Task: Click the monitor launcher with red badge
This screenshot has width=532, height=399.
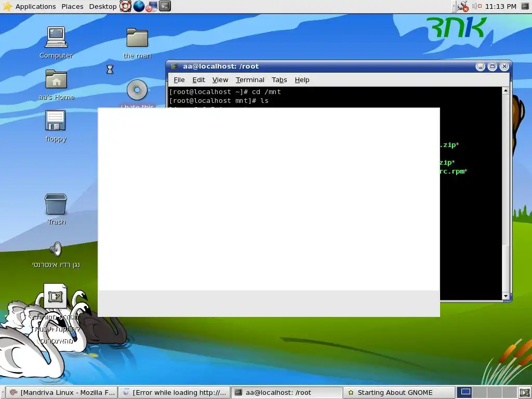Action: coord(152,6)
